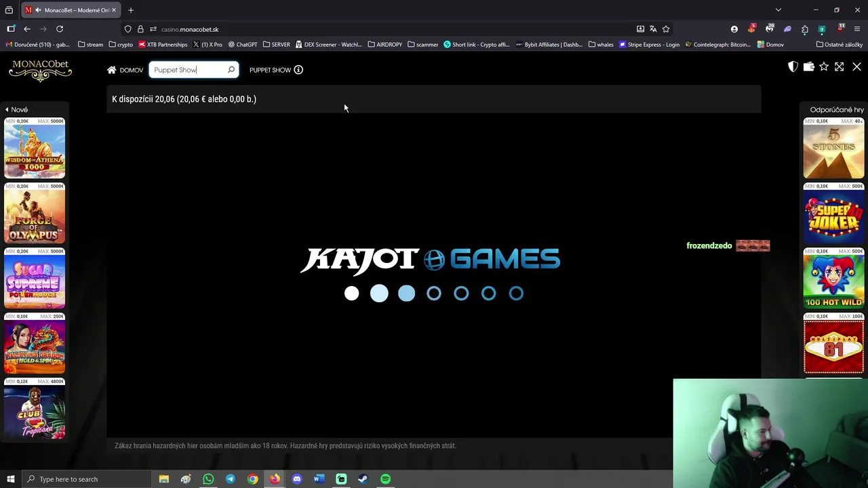Open Discord from the taskbar
The width and height of the screenshot is (868, 488).
pyautogui.click(x=297, y=479)
